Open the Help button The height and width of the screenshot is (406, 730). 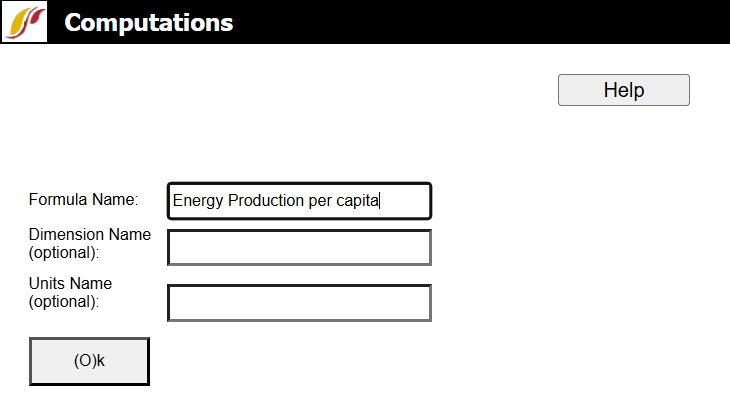pos(623,90)
